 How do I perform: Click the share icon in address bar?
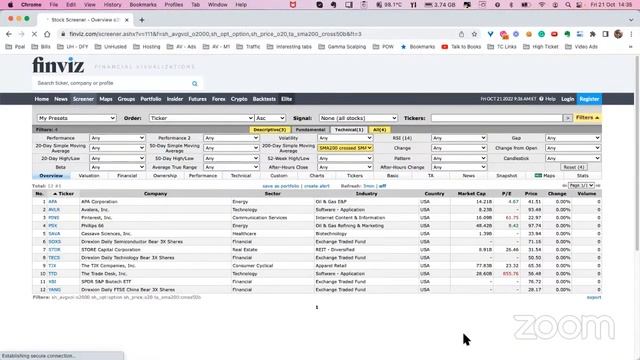462,34
